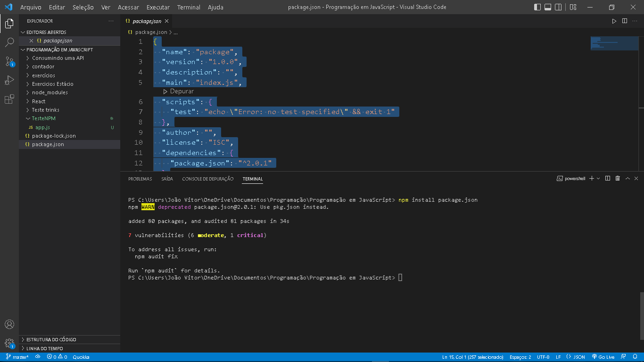Open the Accounts icon in the activity bar
The width and height of the screenshot is (644, 362).
[9, 324]
